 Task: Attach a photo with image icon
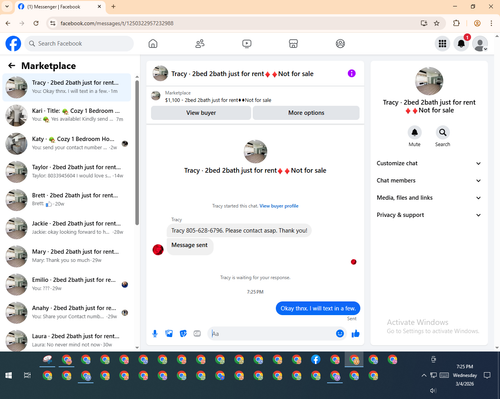point(169,334)
